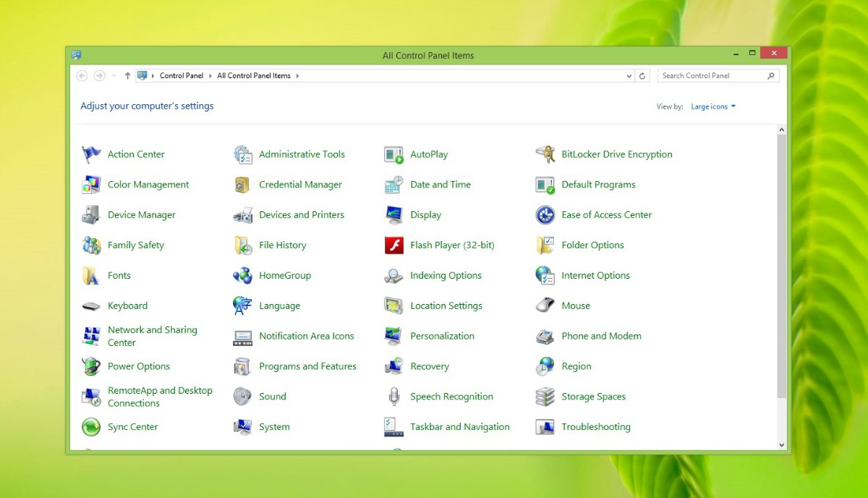The height and width of the screenshot is (498, 868).
Task: Open the Flash Player icon
Action: point(393,245)
